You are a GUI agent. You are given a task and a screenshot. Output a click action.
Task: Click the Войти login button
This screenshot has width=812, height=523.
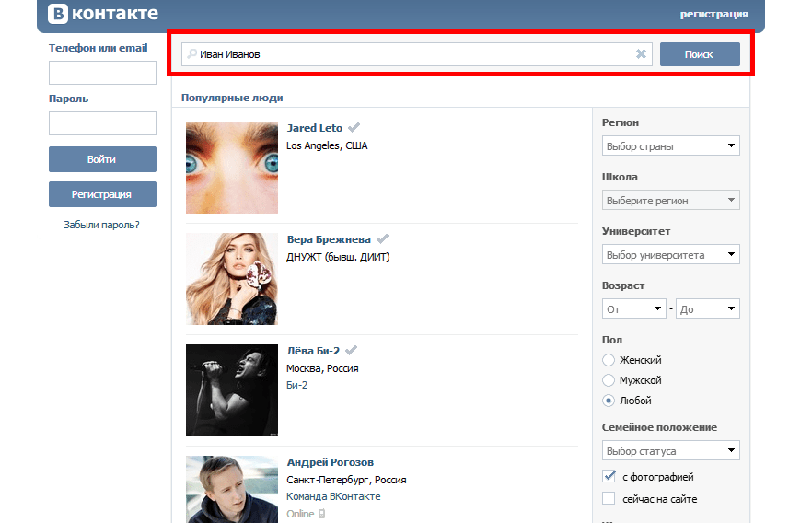pyautogui.click(x=102, y=159)
